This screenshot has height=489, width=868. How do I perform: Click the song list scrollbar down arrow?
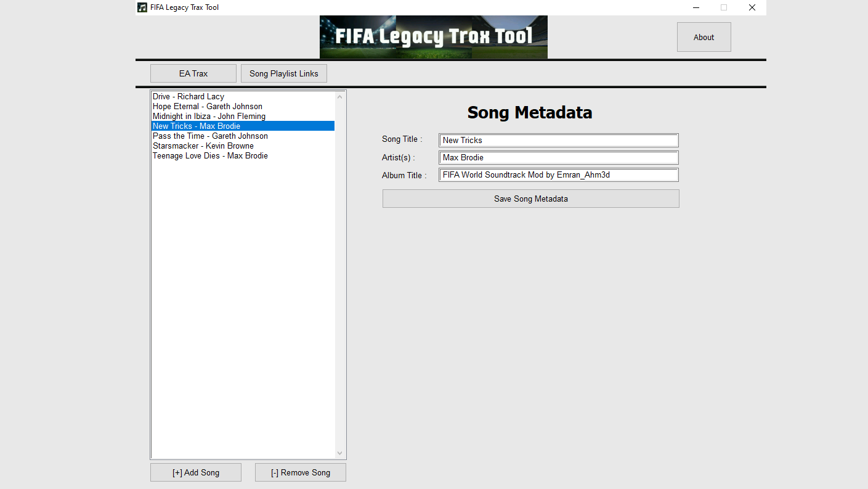[339, 453]
